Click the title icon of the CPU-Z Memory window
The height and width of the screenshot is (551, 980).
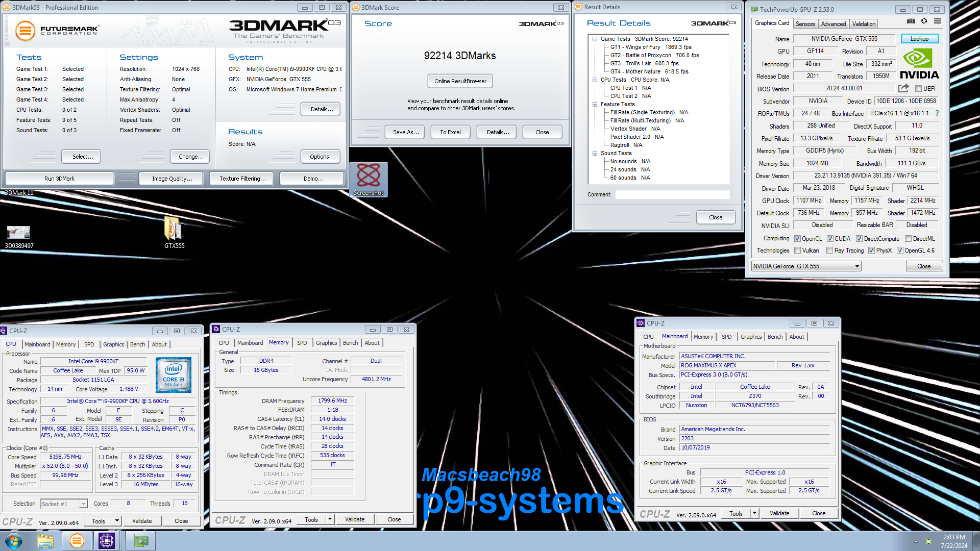[216, 330]
